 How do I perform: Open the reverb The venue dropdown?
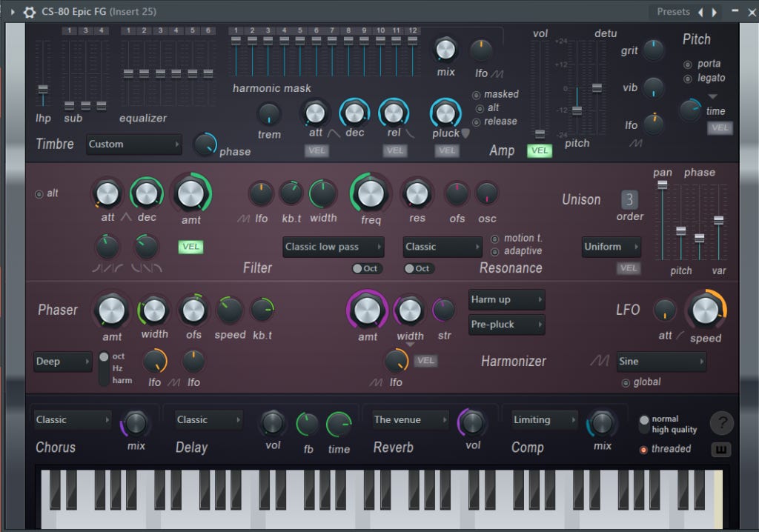(x=411, y=419)
